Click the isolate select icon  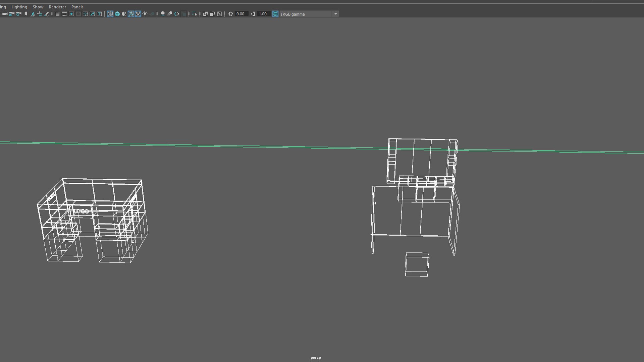point(194,14)
